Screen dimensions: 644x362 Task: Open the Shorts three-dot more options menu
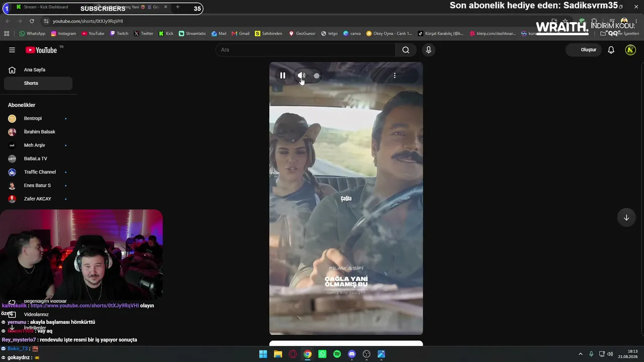click(394, 75)
